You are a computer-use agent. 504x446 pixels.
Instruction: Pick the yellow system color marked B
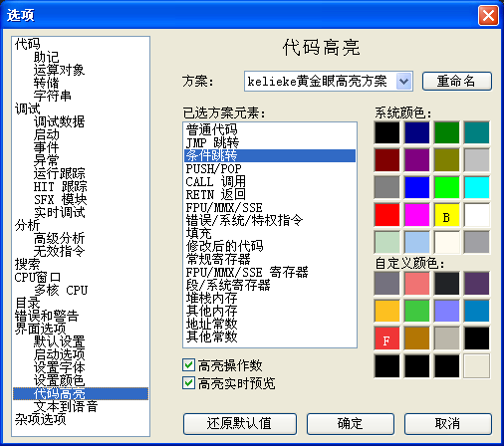pos(447,215)
